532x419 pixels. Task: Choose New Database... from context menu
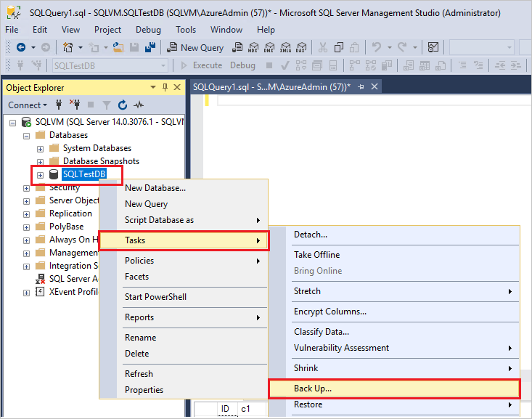[184, 188]
